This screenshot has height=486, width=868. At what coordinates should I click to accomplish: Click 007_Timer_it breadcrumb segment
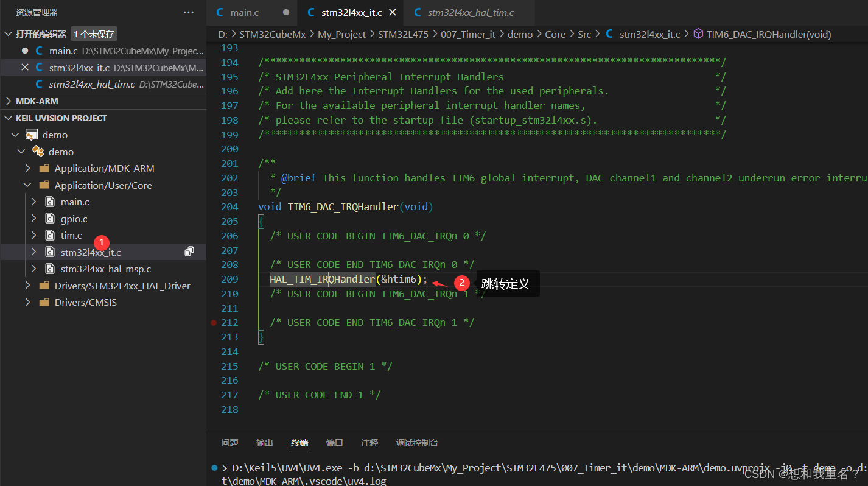point(467,35)
